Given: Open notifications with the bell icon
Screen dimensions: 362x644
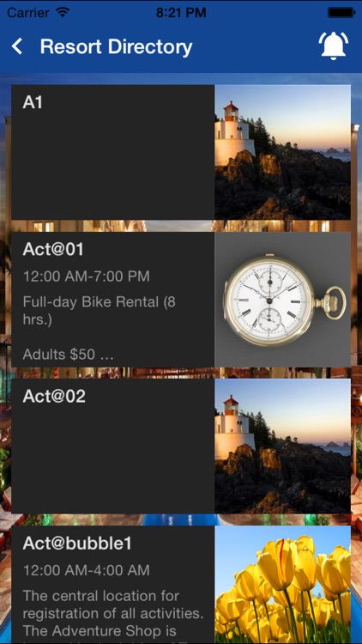Looking at the screenshot, I should pyautogui.click(x=334, y=46).
